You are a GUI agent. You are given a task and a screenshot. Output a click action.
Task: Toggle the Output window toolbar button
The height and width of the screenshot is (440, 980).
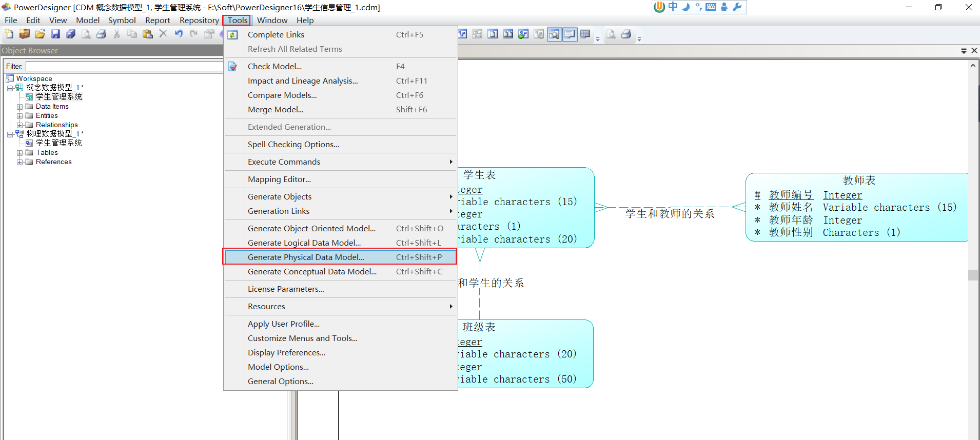coord(570,34)
